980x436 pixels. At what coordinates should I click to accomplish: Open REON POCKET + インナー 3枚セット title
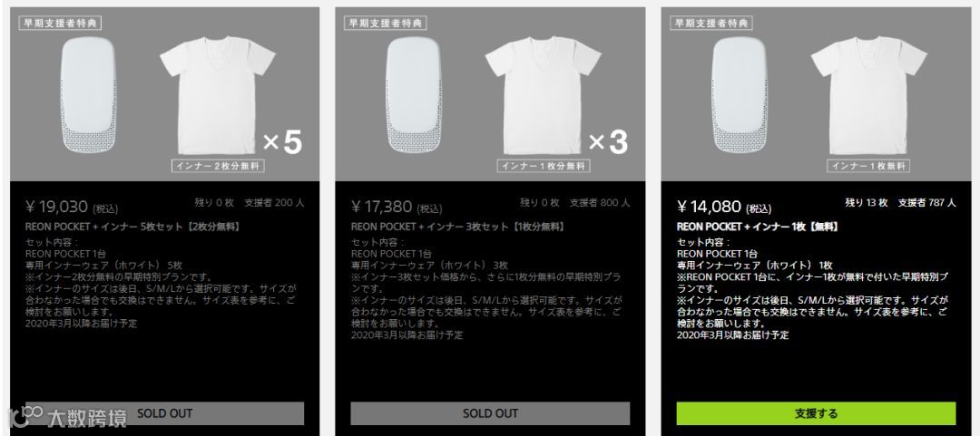click(x=459, y=227)
